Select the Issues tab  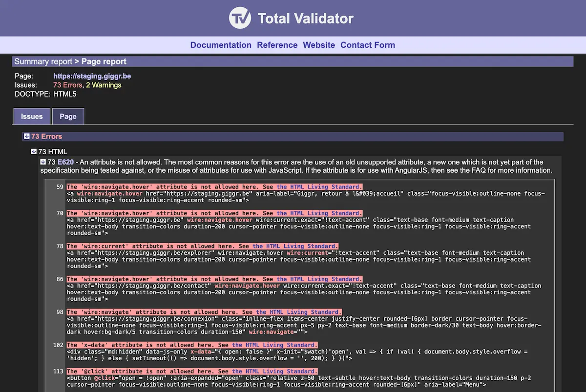click(32, 116)
